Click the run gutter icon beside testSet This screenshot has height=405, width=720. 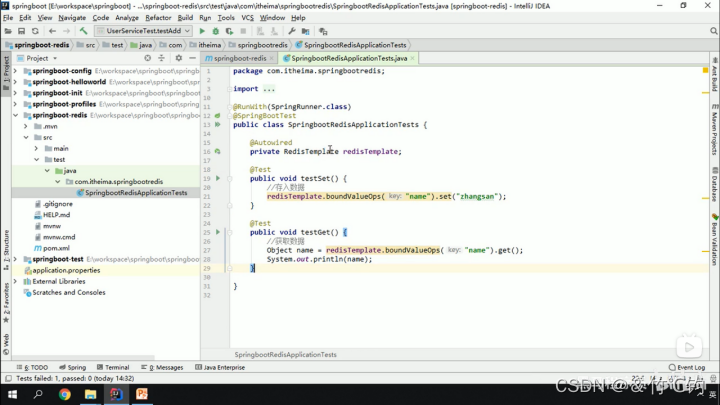[218, 178]
